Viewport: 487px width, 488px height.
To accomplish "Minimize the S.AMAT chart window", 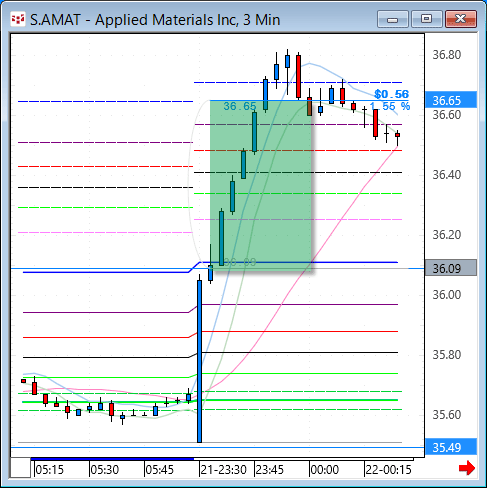I will point(393,19).
